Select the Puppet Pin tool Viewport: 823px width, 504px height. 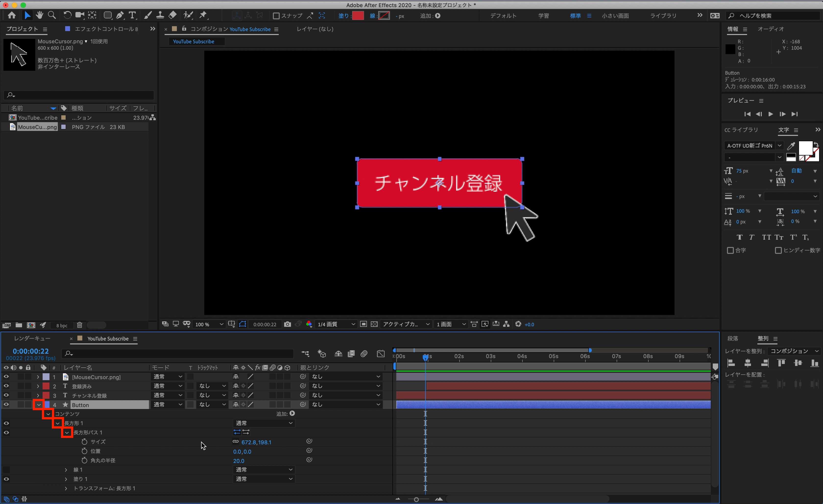203,15
